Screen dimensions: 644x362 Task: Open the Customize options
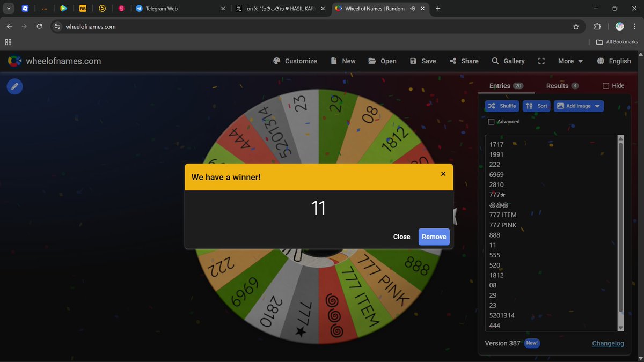295,61
